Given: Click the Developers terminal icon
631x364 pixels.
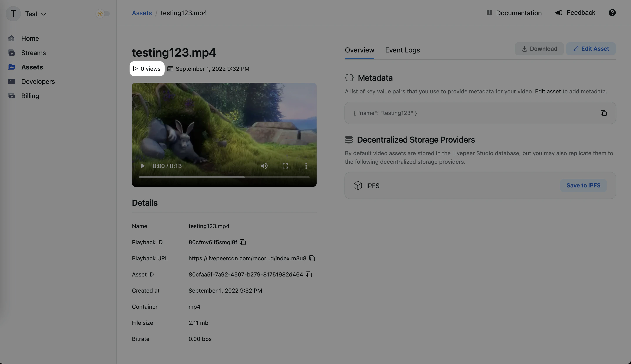Looking at the screenshot, I should (12, 81).
